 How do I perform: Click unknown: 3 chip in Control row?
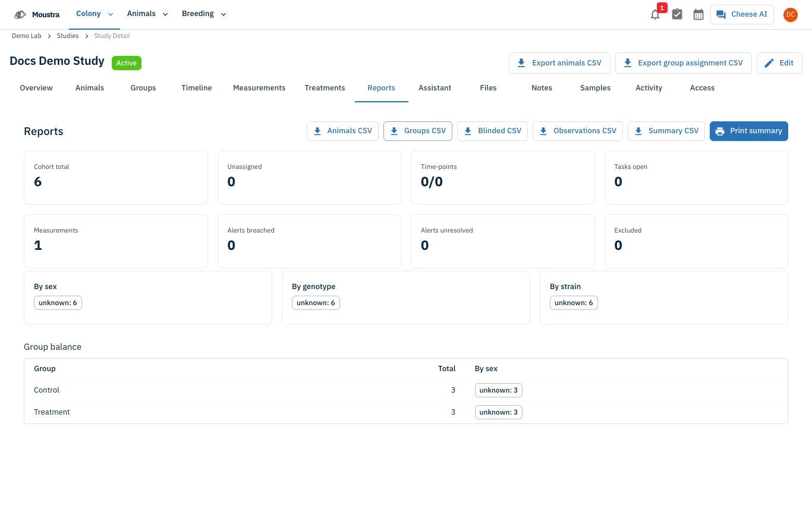click(x=499, y=390)
